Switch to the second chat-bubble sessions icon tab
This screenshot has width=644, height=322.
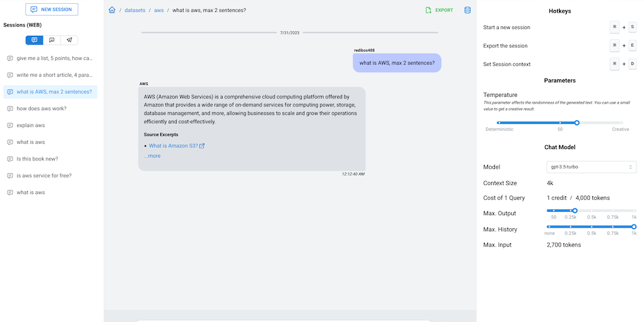click(52, 40)
